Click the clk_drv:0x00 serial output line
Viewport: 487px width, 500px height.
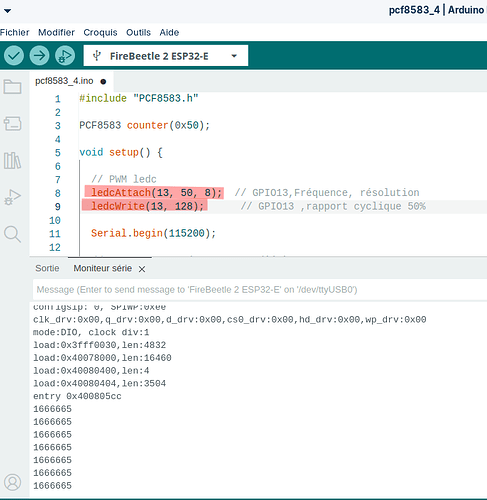(x=230, y=320)
